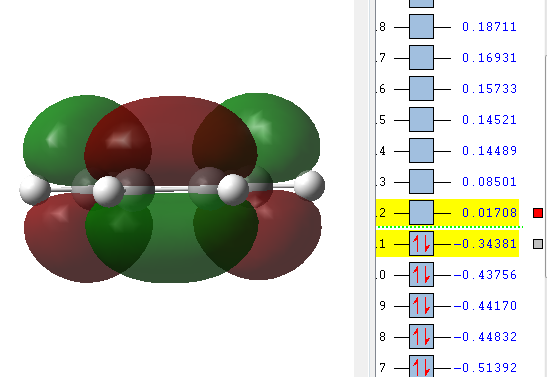Viewport: 547px width, 377px height.
Task: Click the large central green lobe below the molecule
Action: 172,237
